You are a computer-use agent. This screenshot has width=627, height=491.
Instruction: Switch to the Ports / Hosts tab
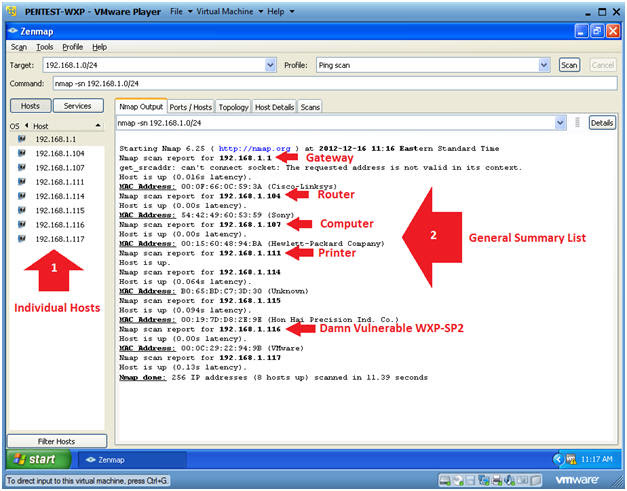click(x=191, y=107)
